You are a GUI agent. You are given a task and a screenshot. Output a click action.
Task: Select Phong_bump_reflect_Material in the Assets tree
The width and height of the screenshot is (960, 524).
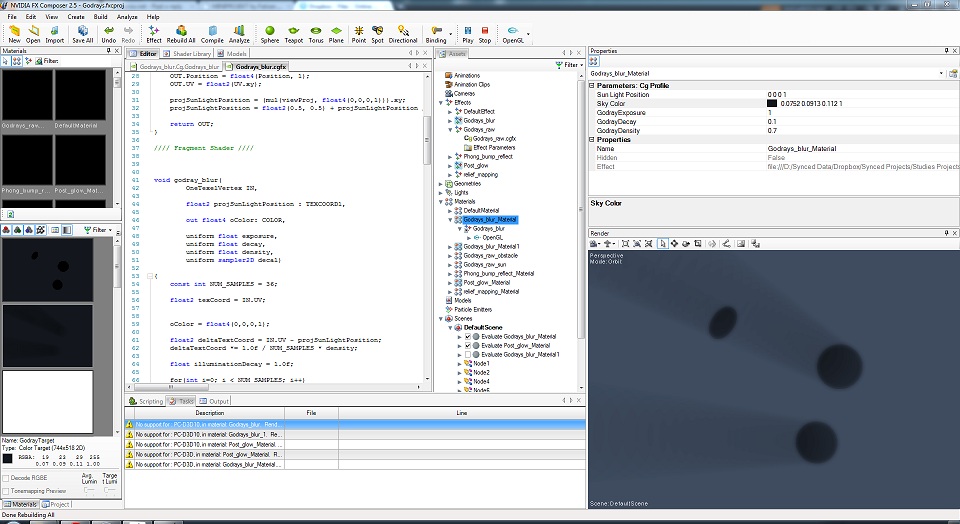498,273
